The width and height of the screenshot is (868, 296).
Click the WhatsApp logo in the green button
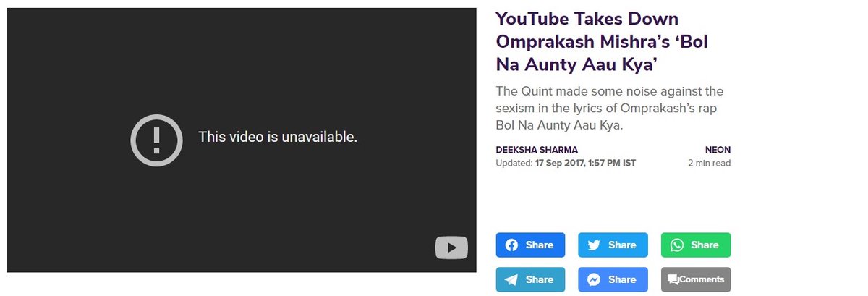[x=676, y=245]
